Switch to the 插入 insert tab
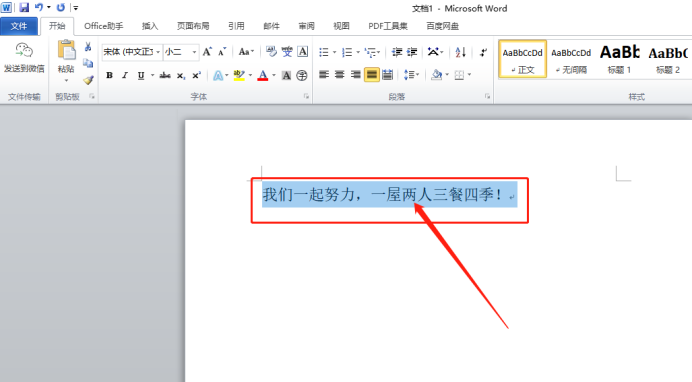The height and width of the screenshot is (382, 692). click(150, 26)
